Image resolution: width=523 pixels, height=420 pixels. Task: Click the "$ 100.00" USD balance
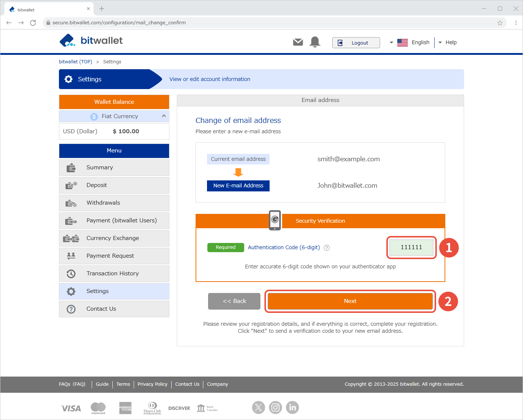(126, 131)
